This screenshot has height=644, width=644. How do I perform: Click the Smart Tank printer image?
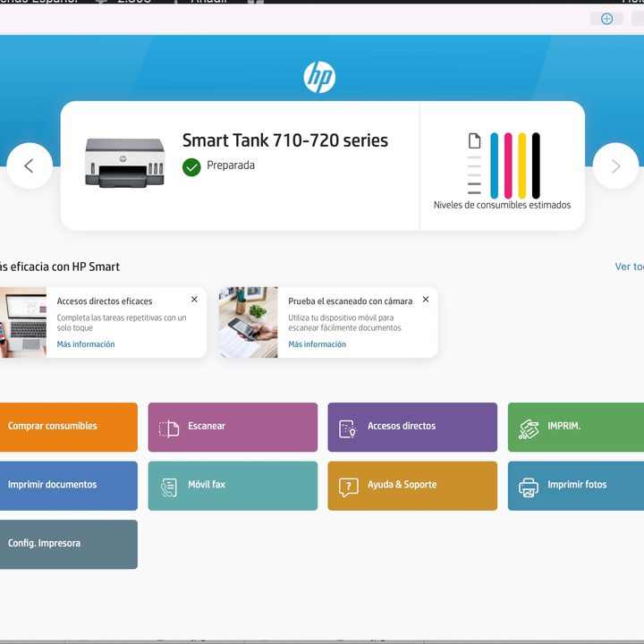[125, 162]
